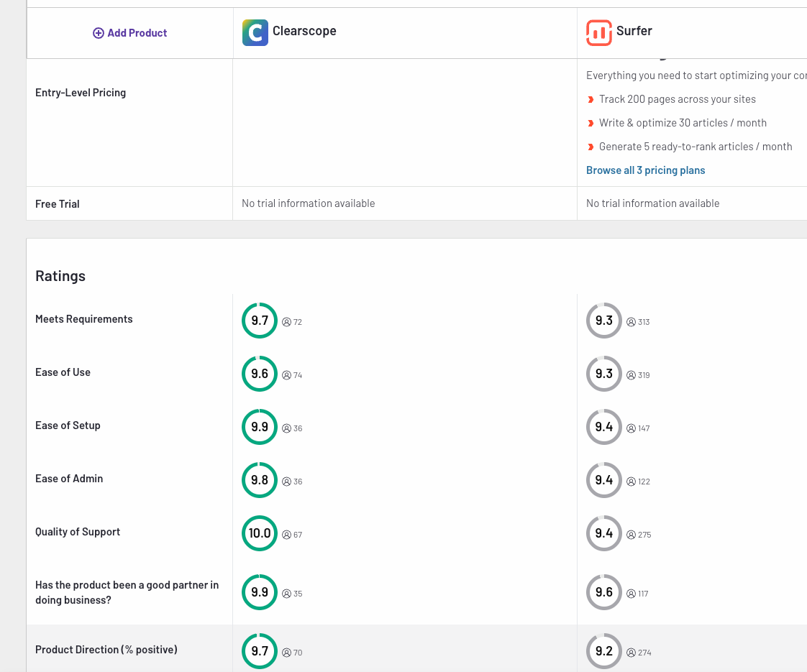Image resolution: width=807 pixels, height=672 pixels.
Task: Click Surfer Ease of Setup 9.4 circle
Action: (x=604, y=427)
